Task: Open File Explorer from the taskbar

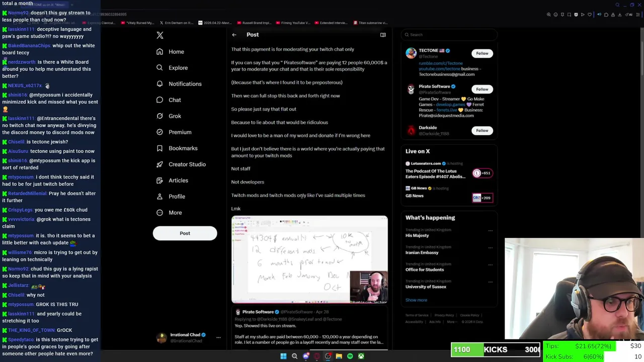Action: (x=339, y=356)
